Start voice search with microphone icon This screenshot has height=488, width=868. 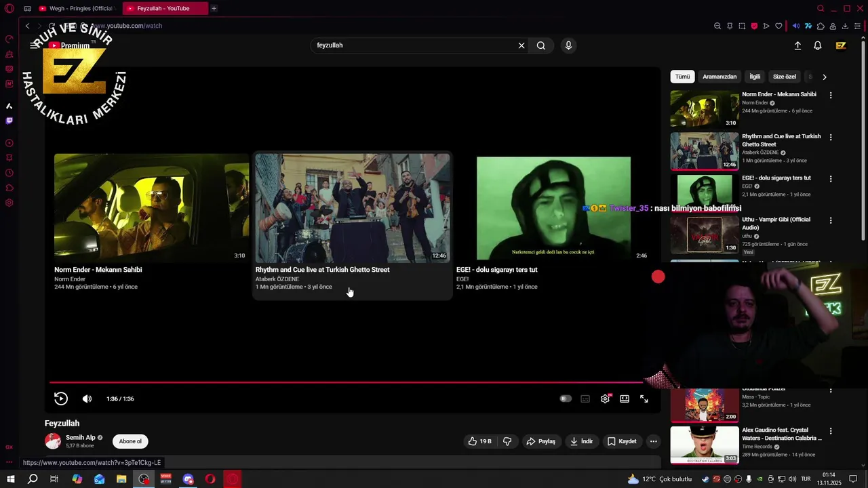[x=568, y=45]
